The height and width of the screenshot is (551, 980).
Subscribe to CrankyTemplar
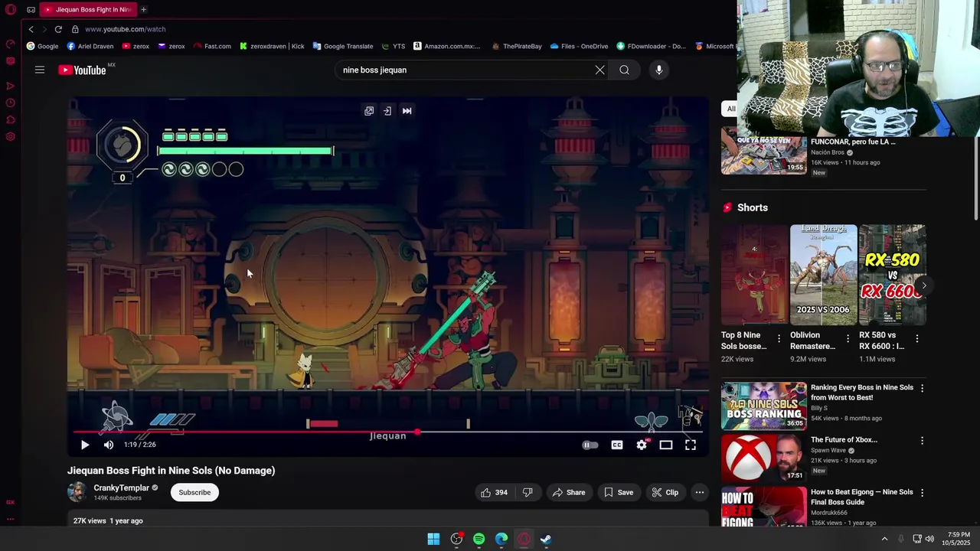194,492
